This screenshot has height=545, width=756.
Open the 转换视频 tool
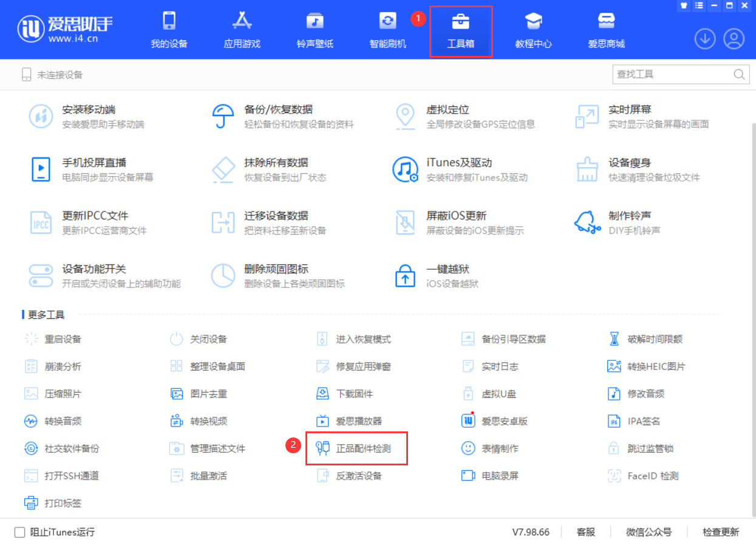pyautogui.click(x=199, y=421)
